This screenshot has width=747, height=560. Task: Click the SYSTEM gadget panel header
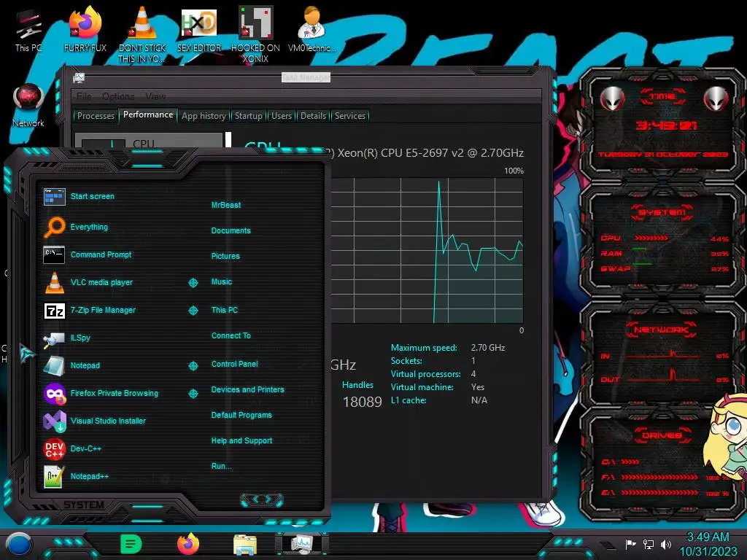[x=662, y=212]
